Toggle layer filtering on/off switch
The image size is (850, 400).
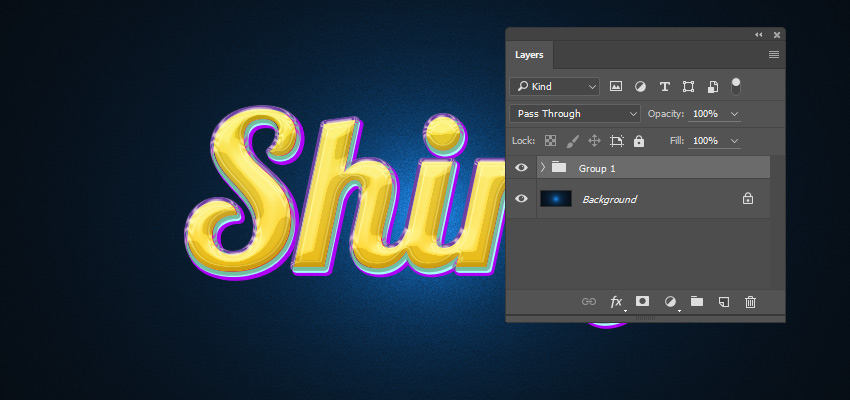point(736,86)
